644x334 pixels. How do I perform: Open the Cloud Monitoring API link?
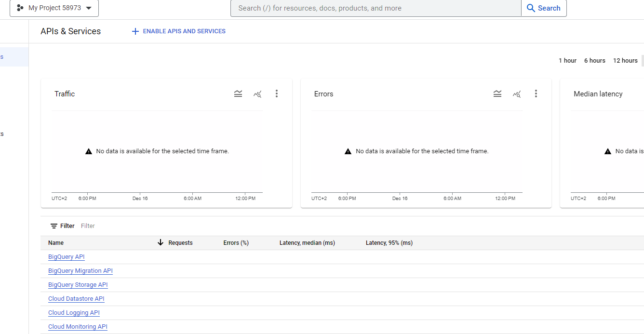click(x=78, y=327)
